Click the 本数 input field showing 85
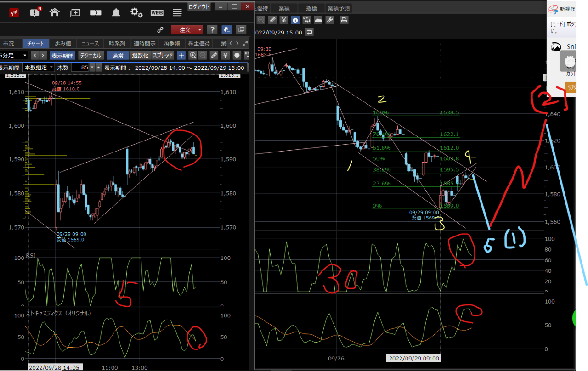The height and width of the screenshot is (371, 588). [x=79, y=67]
